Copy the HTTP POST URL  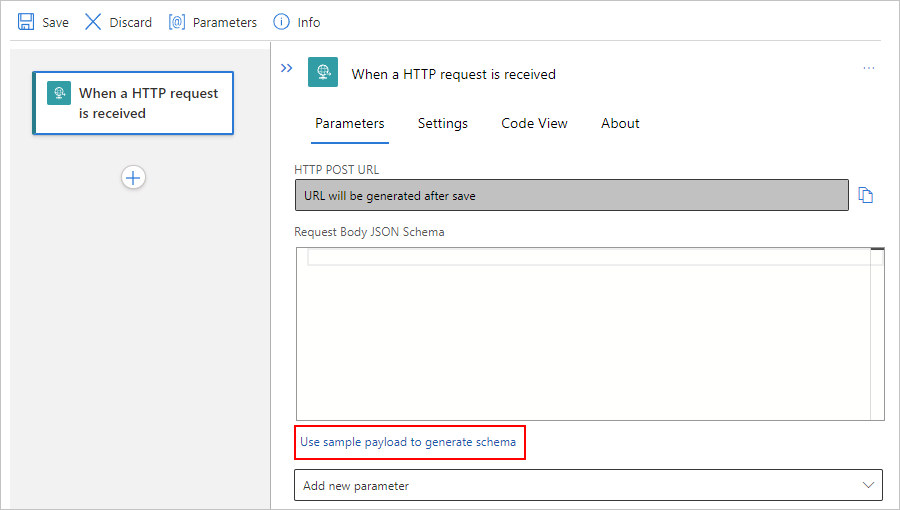866,196
